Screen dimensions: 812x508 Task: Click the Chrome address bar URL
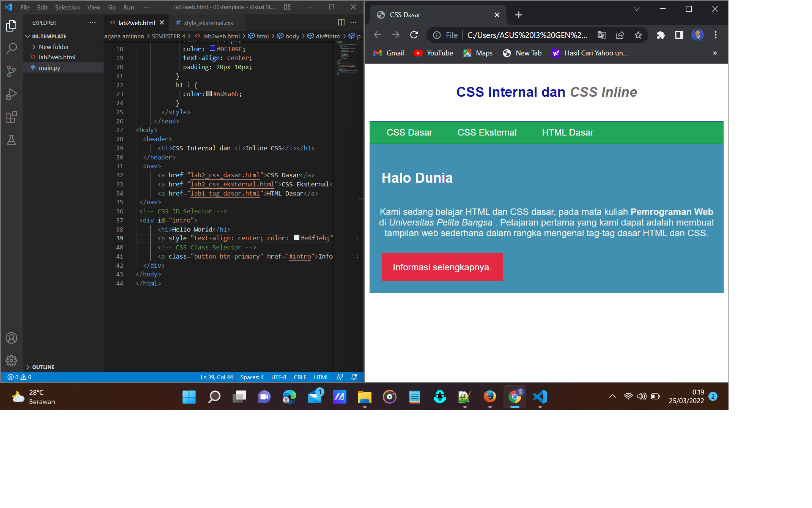(x=527, y=35)
